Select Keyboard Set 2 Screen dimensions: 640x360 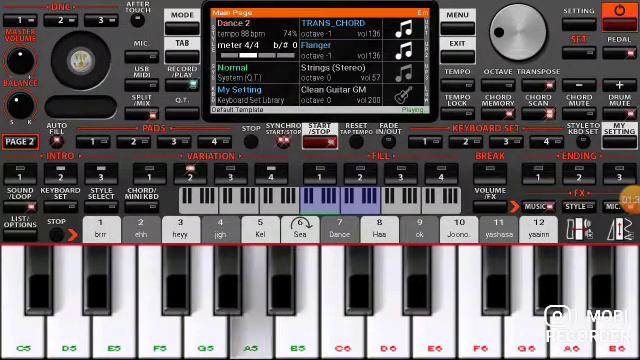pos(465,142)
